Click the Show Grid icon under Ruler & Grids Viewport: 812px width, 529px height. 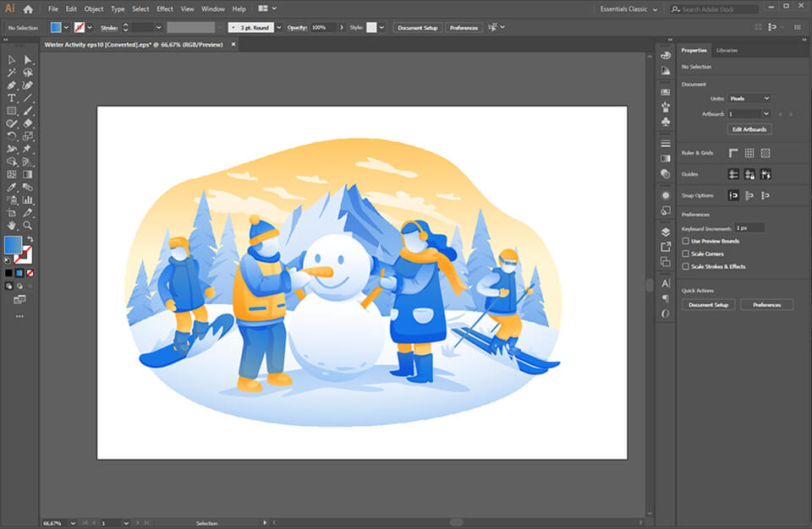pyautogui.click(x=749, y=152)
